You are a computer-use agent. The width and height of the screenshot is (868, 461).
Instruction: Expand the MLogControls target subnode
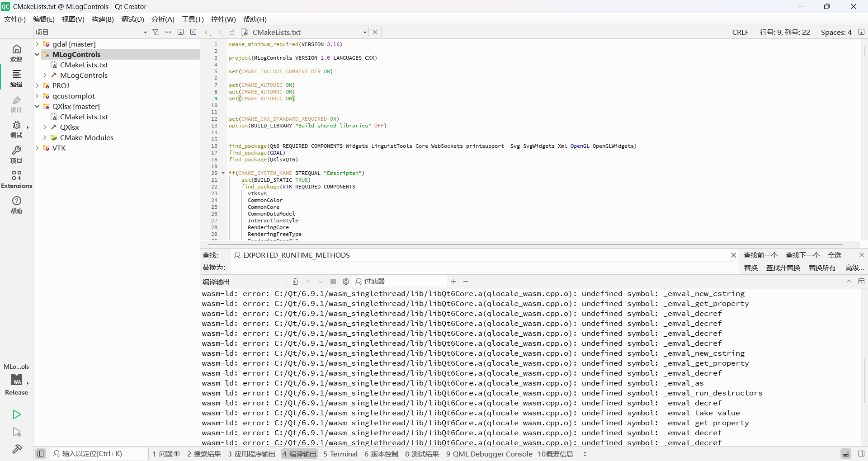[45, 75]
